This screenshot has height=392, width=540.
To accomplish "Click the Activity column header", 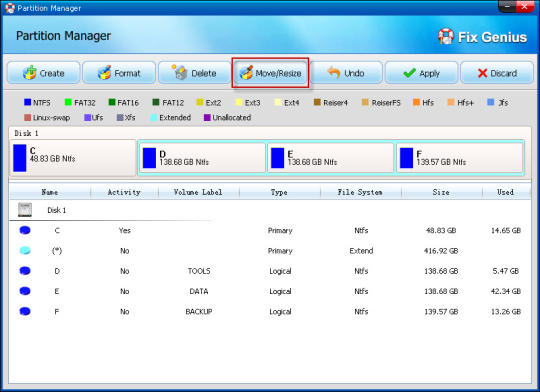I will click(124, 192).
